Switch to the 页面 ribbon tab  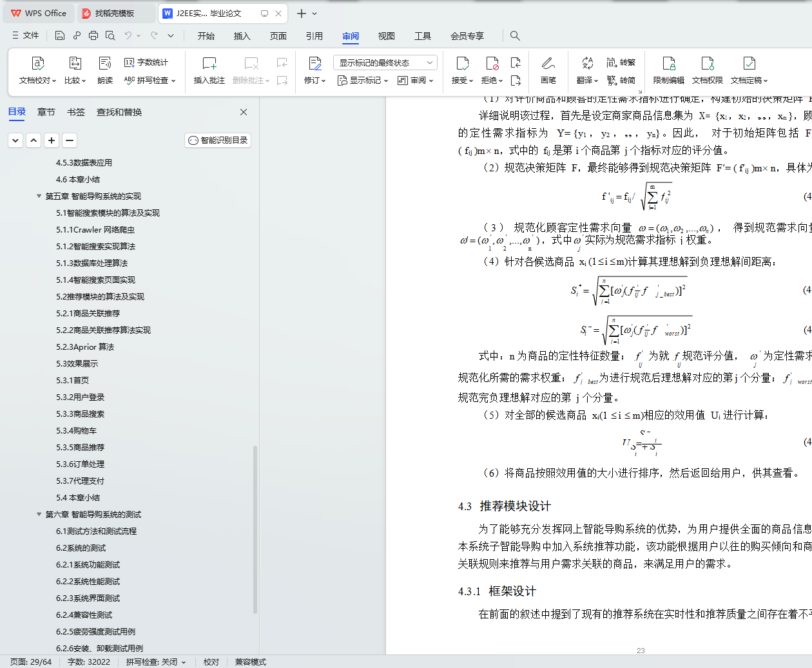click(x=278, y=36)
